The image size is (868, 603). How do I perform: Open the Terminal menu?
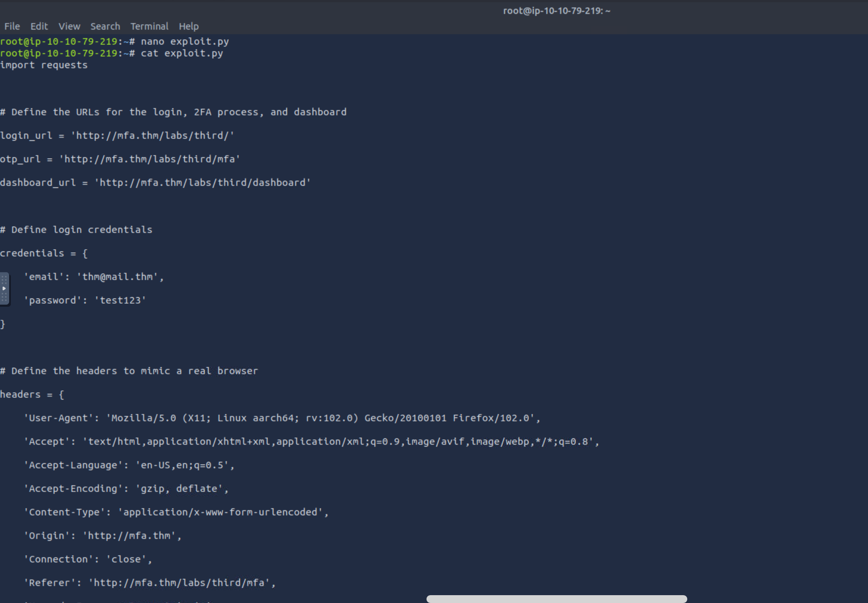coord(149,26)
